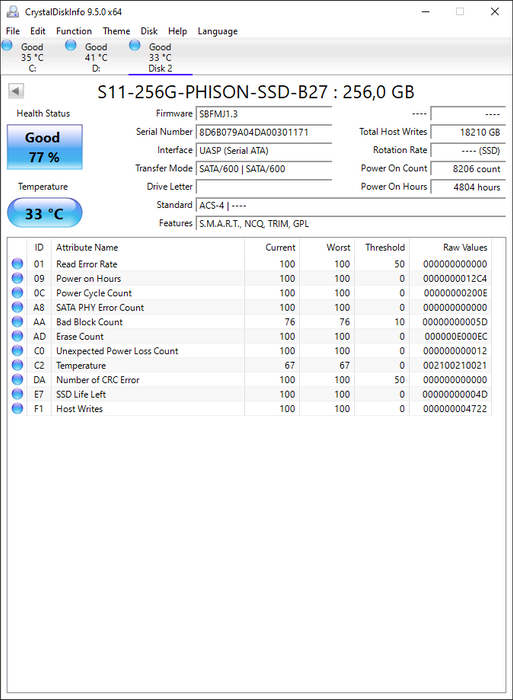Image resolution: width=513 pixels, height=700 pixels.
Task: Click the Unexpected Power Loss Count name
Action: [117, 351]
